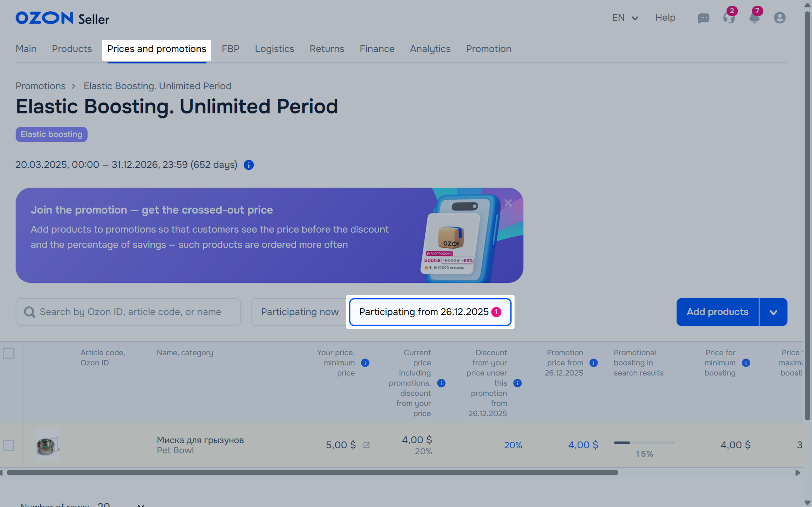
Task: Click info icon beside Your price column
Action: pos(365,363)
